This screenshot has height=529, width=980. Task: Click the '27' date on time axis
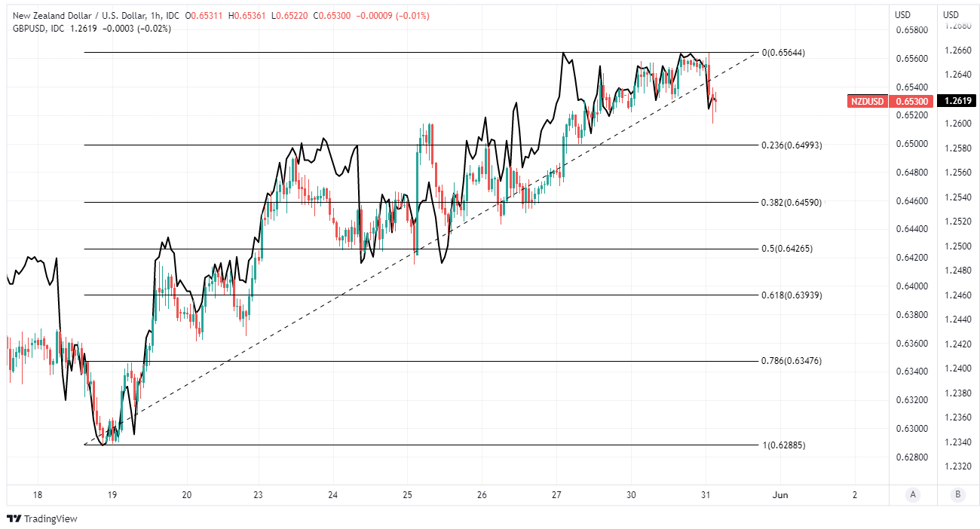557,495
